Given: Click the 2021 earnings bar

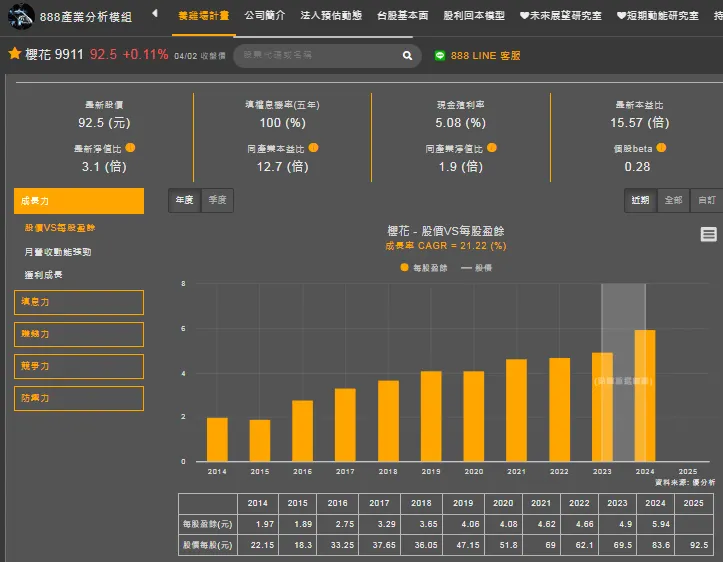Looking at the screenshot, I should [516, 410].
